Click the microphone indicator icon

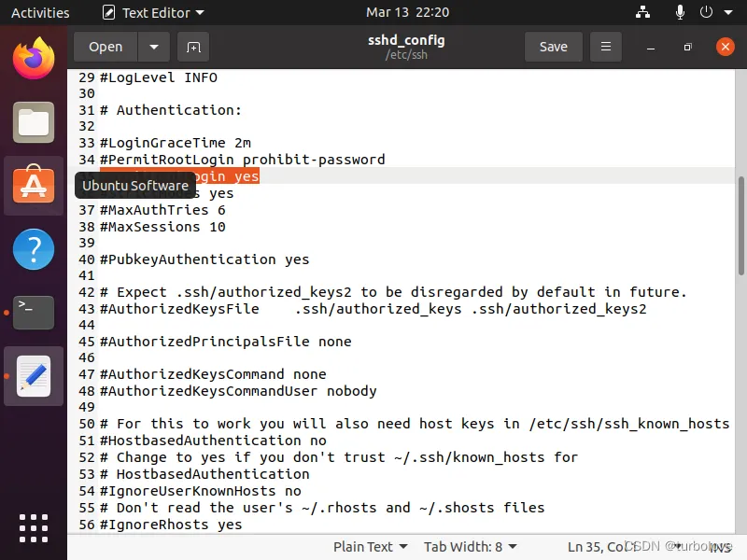tap(677, 13)
